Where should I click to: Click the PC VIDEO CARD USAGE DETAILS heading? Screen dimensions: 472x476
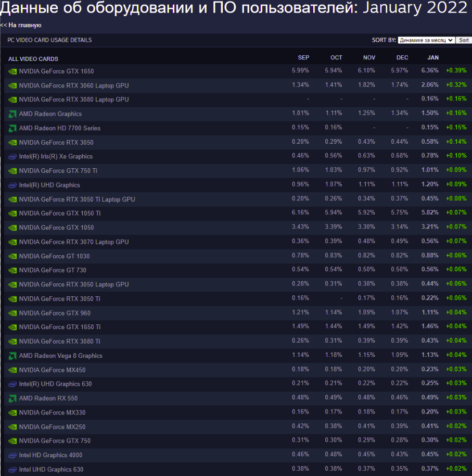(49, 40)
